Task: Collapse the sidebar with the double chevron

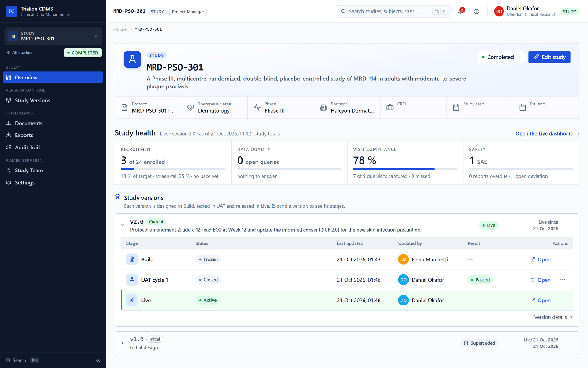Action: click(98, 360)
